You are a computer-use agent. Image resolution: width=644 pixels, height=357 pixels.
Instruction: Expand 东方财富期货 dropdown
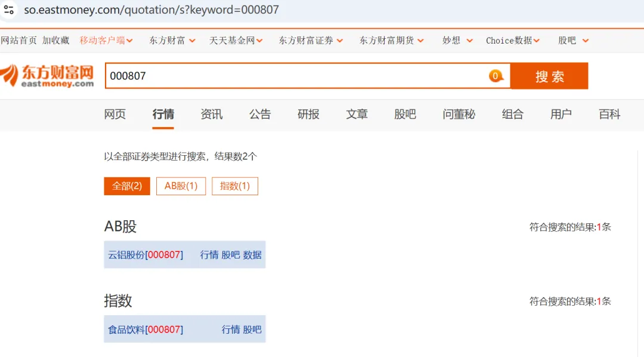pyautogui.click(x=391, y=41)
